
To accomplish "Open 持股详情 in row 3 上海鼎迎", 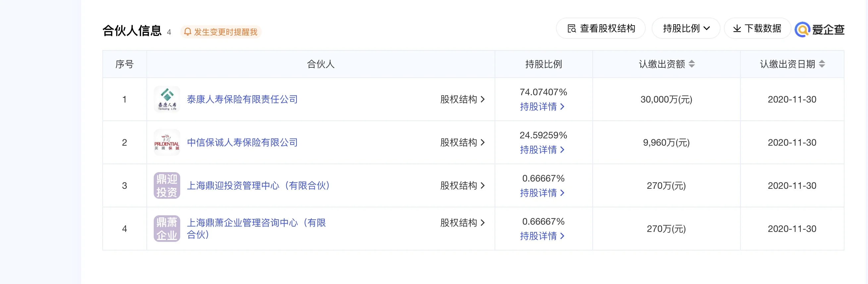I will (542, 193).
